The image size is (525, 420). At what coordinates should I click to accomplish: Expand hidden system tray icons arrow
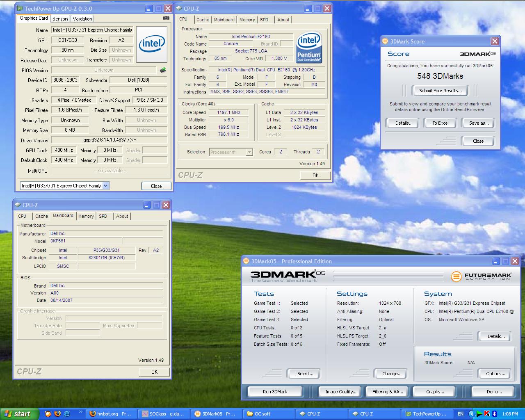472,414
